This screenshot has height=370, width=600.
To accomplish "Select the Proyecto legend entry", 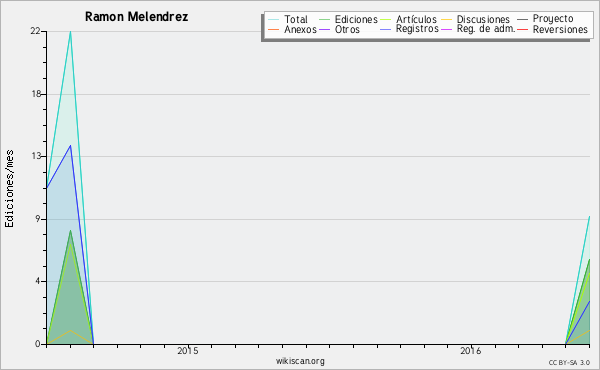I will (x=553, y=19).
